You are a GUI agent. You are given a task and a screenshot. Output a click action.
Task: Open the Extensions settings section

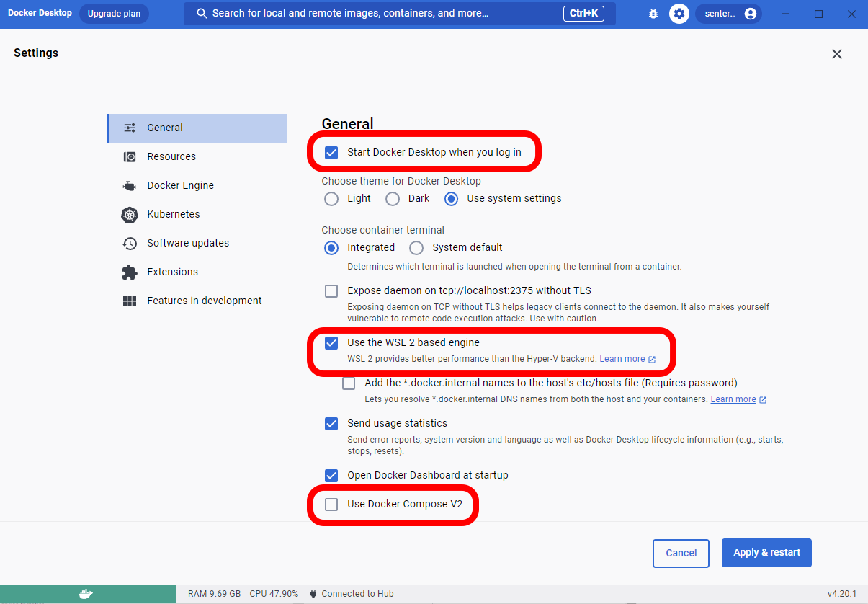point(197,272)
